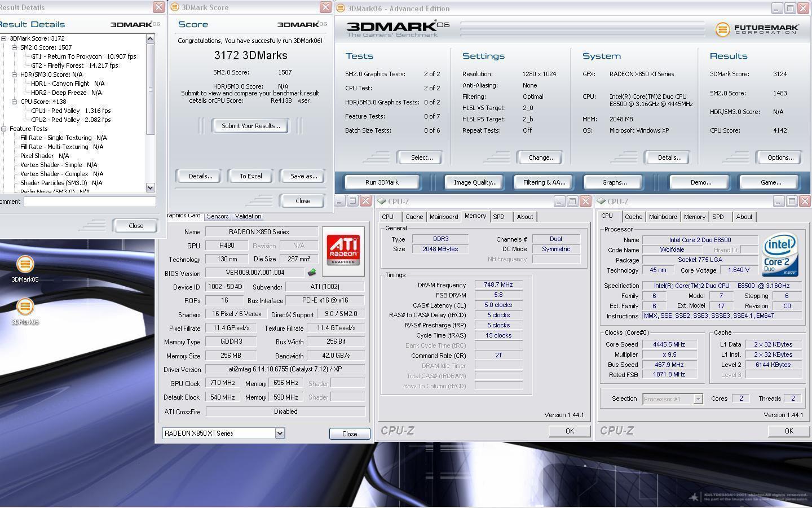Collapse the CPU Score tree node
Viewport: 812px width, 508px height.
[15, 102]
